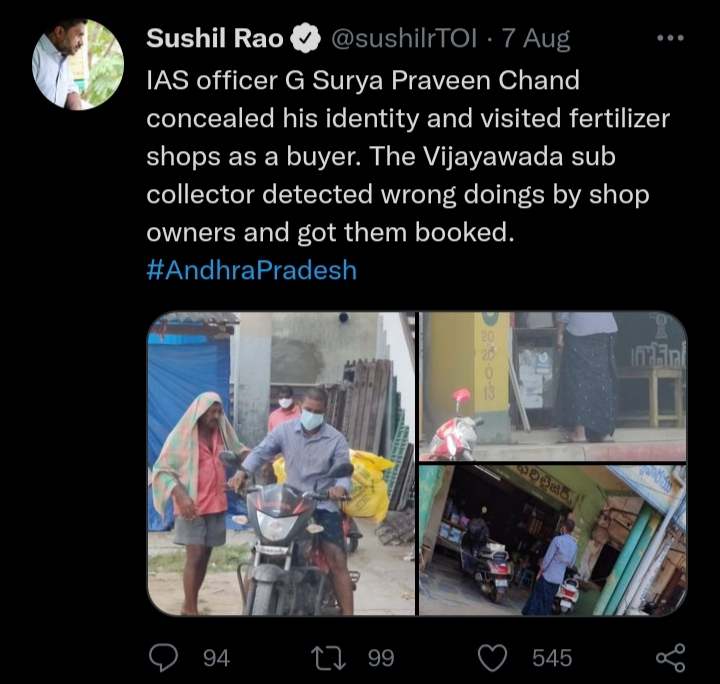Screen dimensions: 720x684
Task: Tap the share icon
Action: click(x=670, y=658)
